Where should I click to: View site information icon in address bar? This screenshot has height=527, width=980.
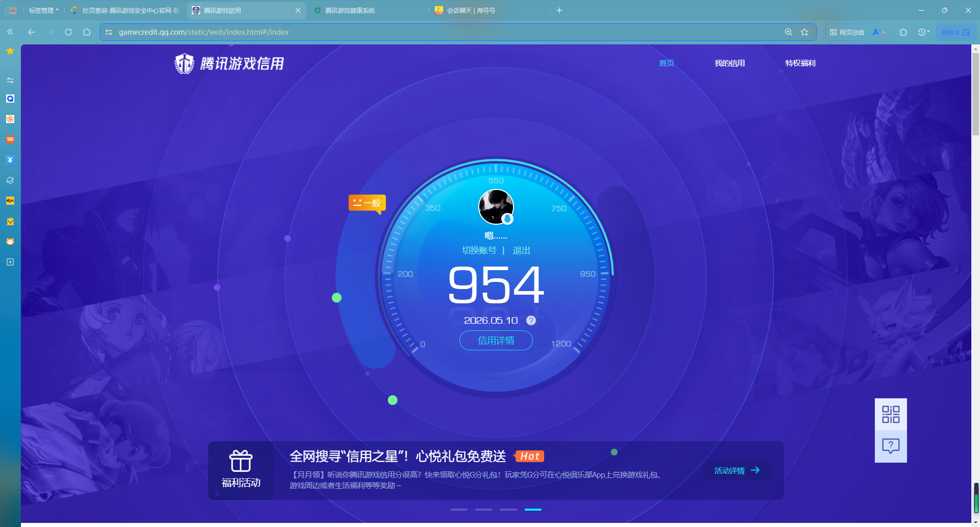(x=109, y=32)
